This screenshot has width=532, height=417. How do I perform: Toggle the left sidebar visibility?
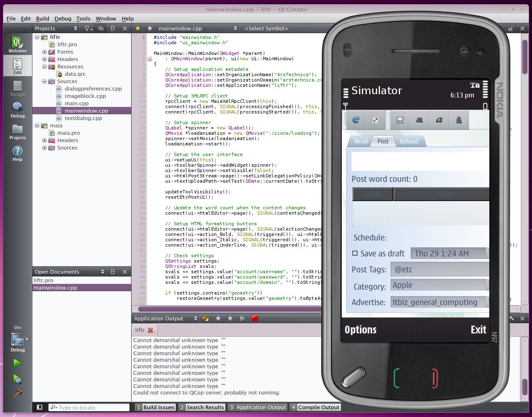click(40, 407)
